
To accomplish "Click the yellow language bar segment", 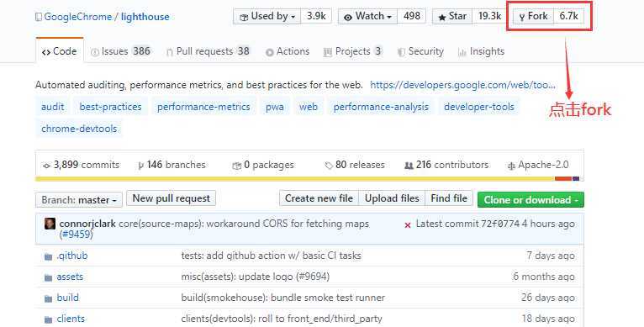I will [x=295, y=179].
